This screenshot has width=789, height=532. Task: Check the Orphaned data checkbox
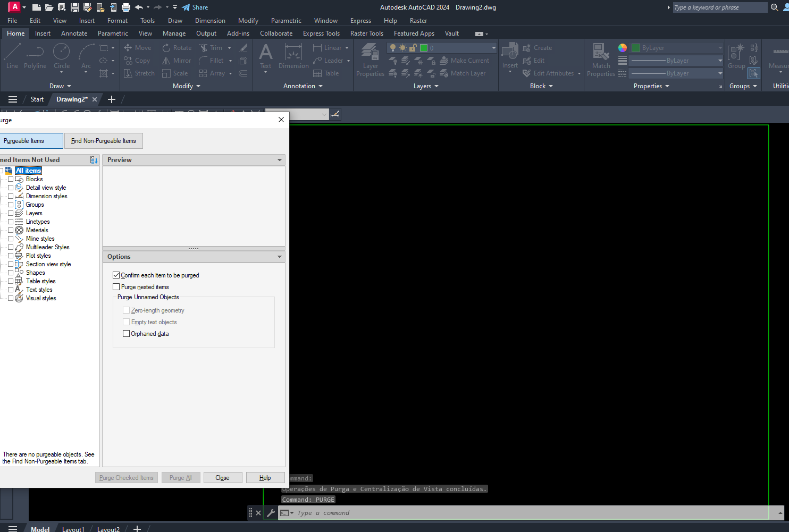point(127,334)
